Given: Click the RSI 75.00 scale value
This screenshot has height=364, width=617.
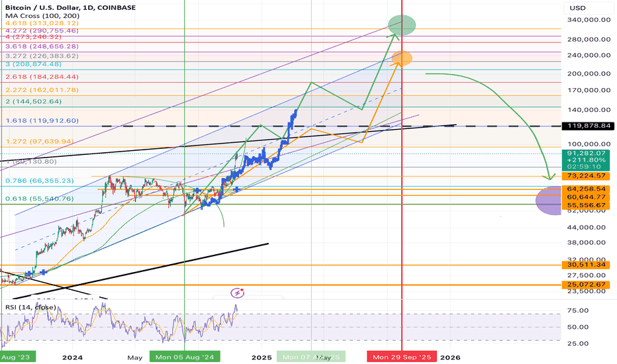Looking at the screenshot, I should 578,310.
